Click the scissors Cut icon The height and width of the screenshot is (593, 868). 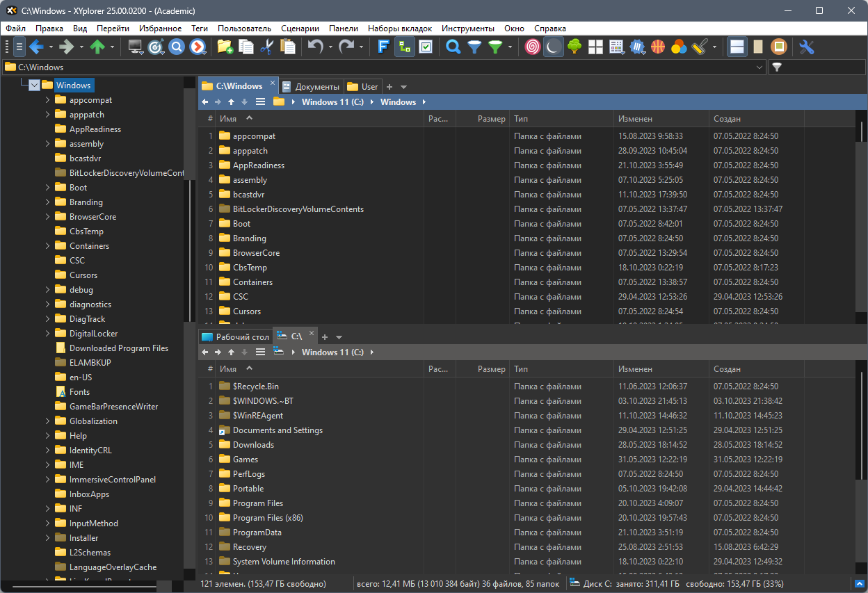click(x=266, y=47)
